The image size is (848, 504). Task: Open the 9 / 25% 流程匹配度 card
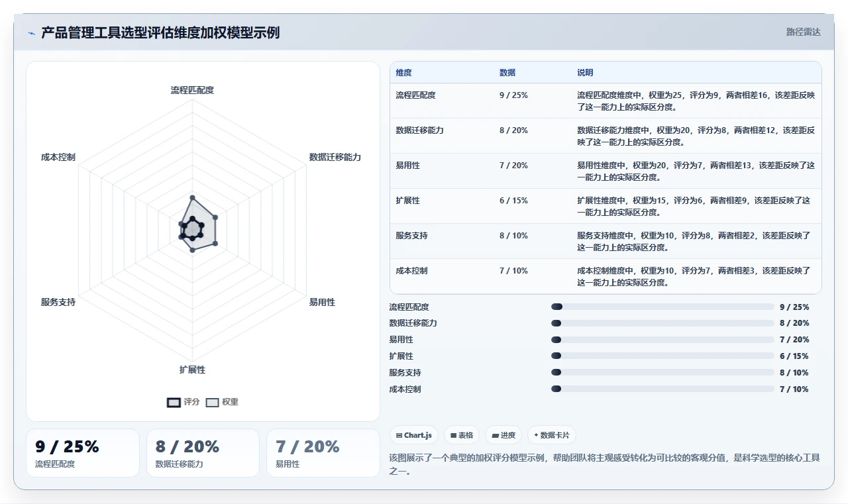83,453
